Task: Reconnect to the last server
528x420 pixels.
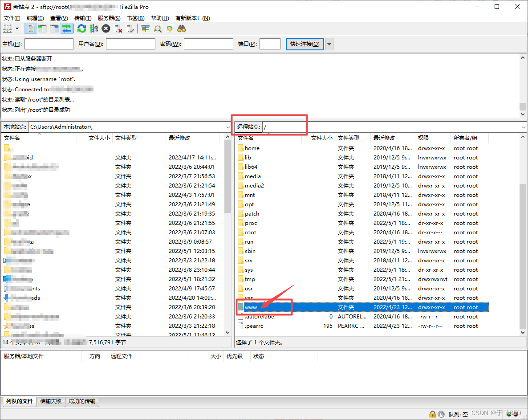Action: pos(130,29)
